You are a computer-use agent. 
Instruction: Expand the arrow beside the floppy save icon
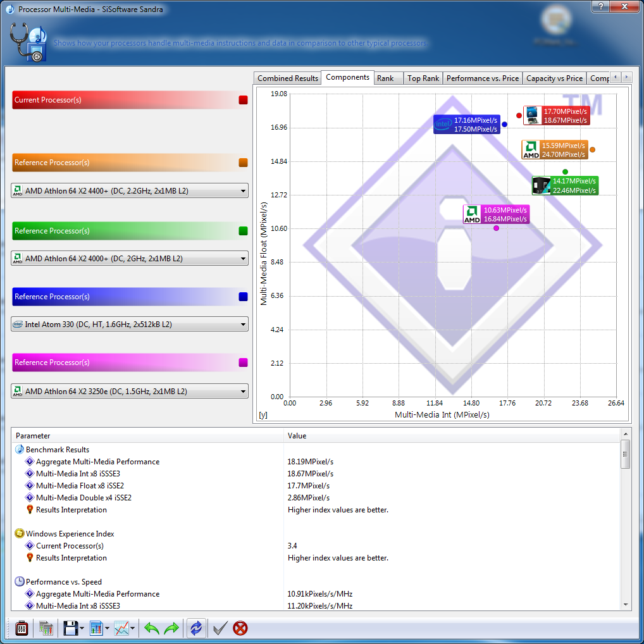pos(82,628)
